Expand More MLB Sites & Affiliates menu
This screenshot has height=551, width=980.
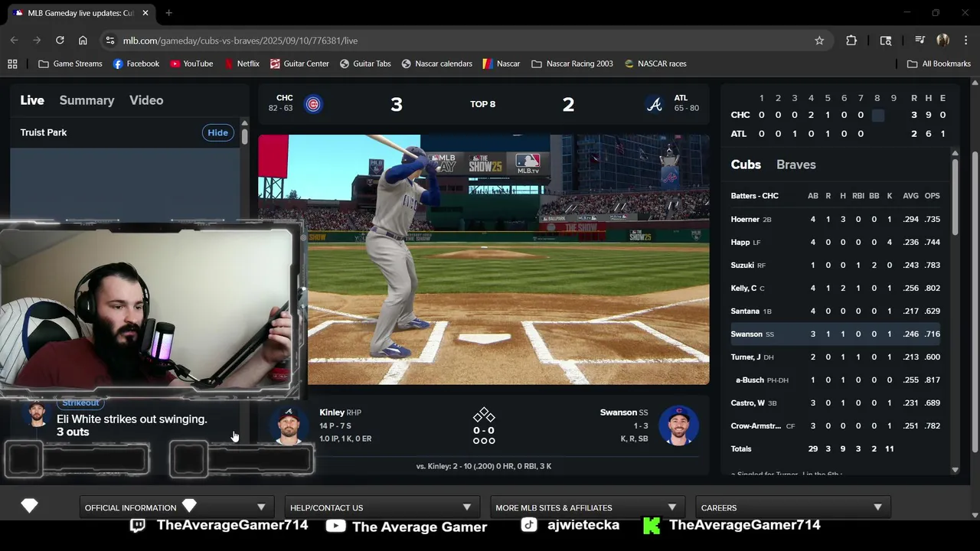[x=586, y=507]
